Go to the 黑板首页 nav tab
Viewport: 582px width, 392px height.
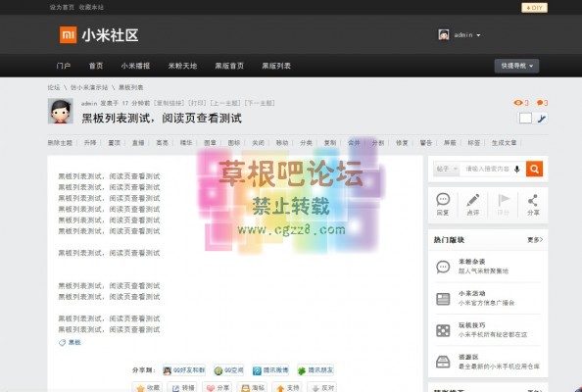229,66
